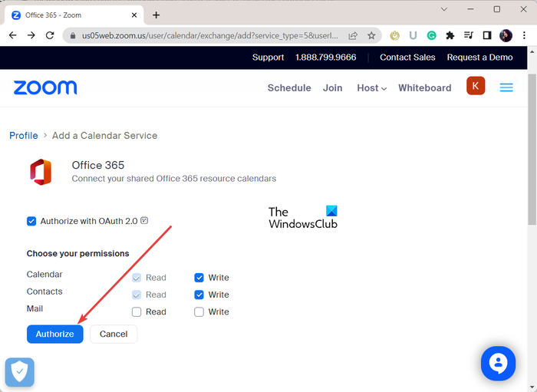Open the U extension icon
This screenshot has width=537, height=392.
(x=413, y=35)
